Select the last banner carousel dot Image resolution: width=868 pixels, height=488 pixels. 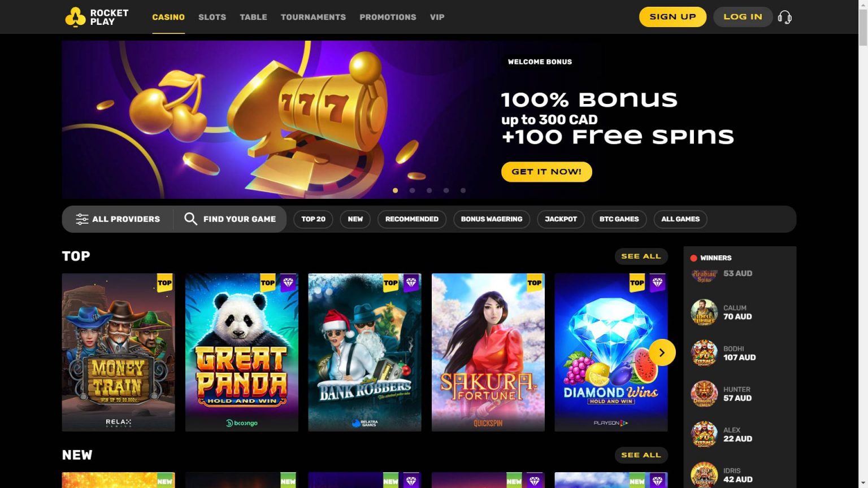463,190
